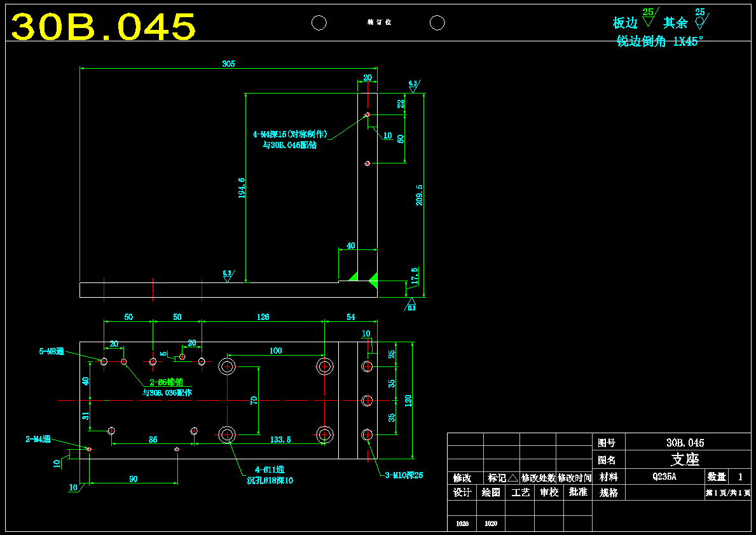Click the 设计 signature cell

(x=462, y=492)
